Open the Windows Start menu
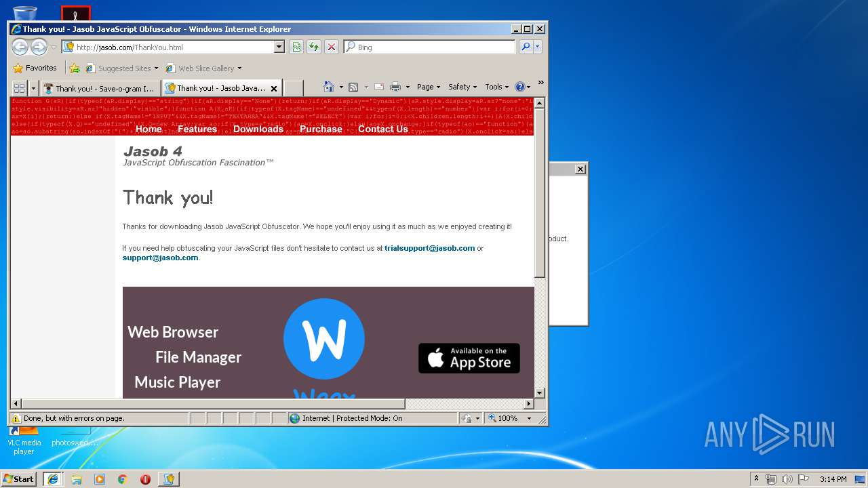This screenshot has width=868, height=488. [18, 479]
